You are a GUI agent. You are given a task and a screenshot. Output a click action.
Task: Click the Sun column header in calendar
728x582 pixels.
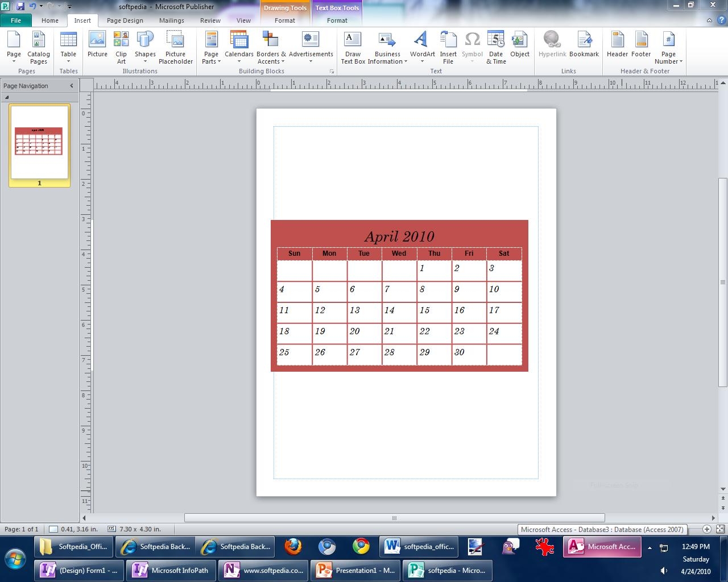click(x=295, y=253)
